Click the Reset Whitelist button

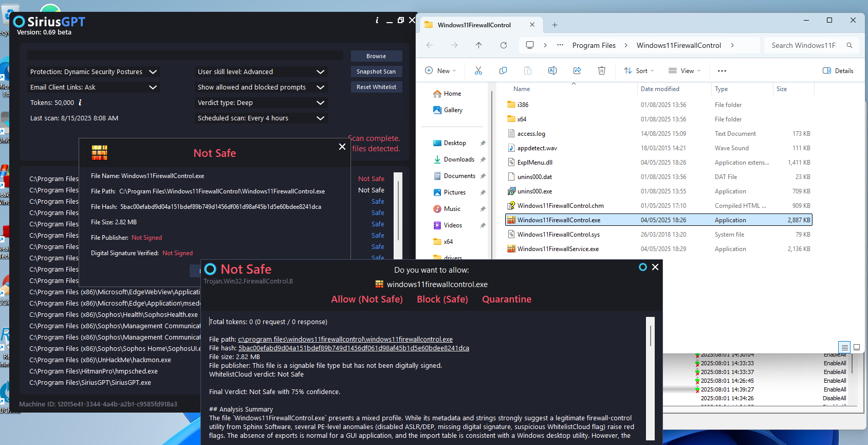pos(376,87)
